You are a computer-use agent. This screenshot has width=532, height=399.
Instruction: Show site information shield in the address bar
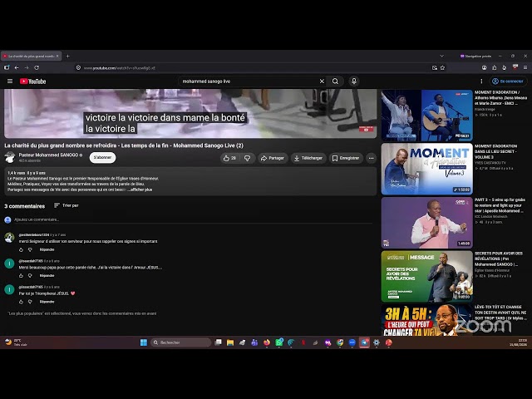click(x=78, y=67)
